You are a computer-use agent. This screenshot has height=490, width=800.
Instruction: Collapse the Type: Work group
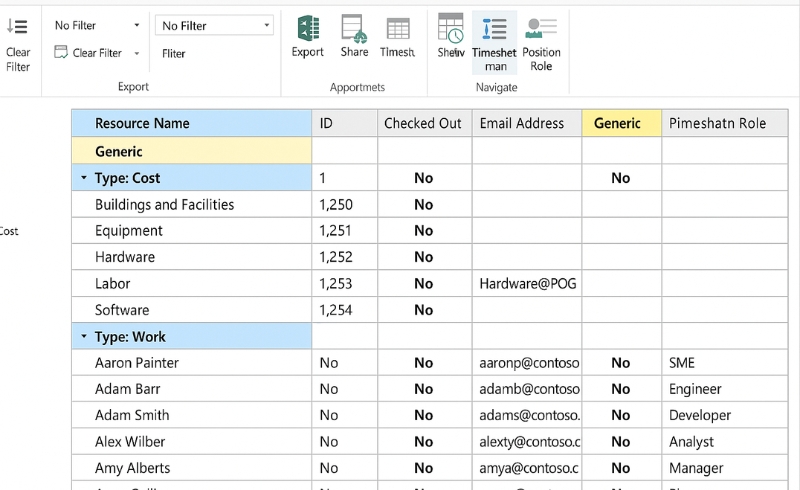coord(84,337)
